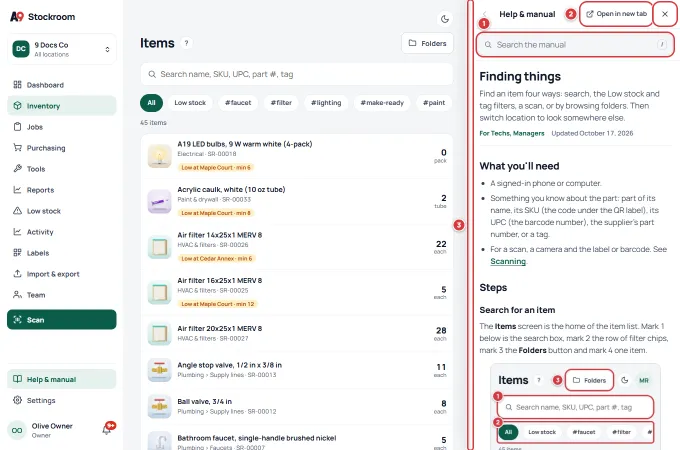Open Air filter 16x25x1 MERV 8
Image resolution: width=680 pixels, height=450 pixels.
click(x=297, y=293)
